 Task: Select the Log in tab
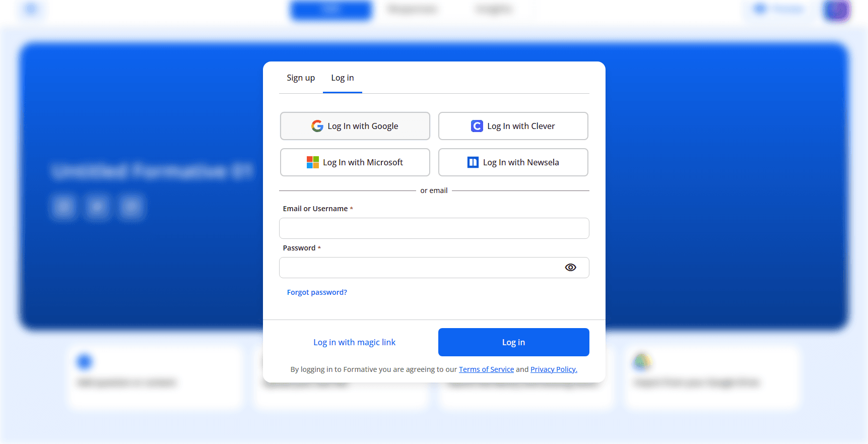coord(343,78)
